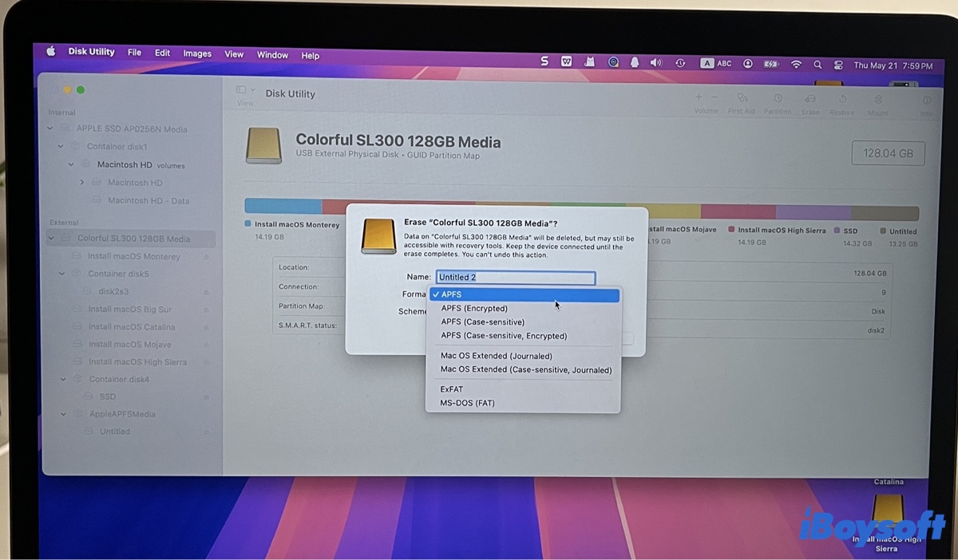Click the Volume remove (−) toolbar icon

coord(714,97)
